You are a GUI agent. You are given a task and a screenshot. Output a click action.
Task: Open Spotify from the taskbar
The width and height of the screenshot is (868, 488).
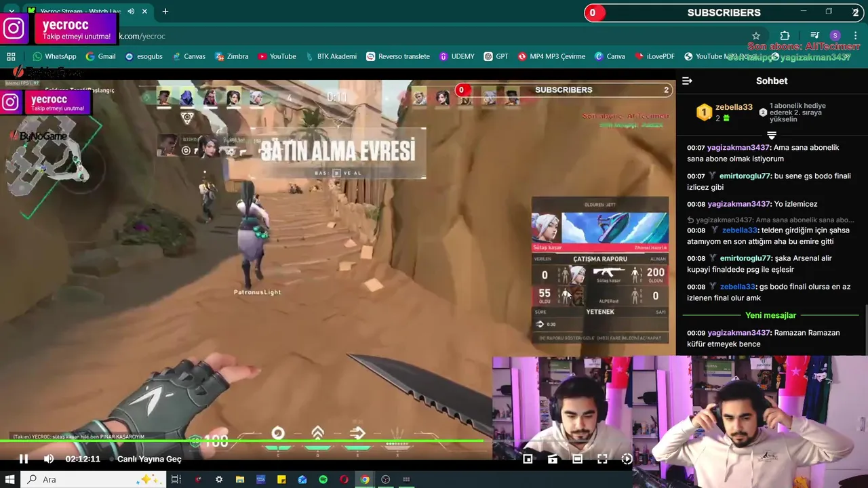pyautogui.click(x=323, y=479)
